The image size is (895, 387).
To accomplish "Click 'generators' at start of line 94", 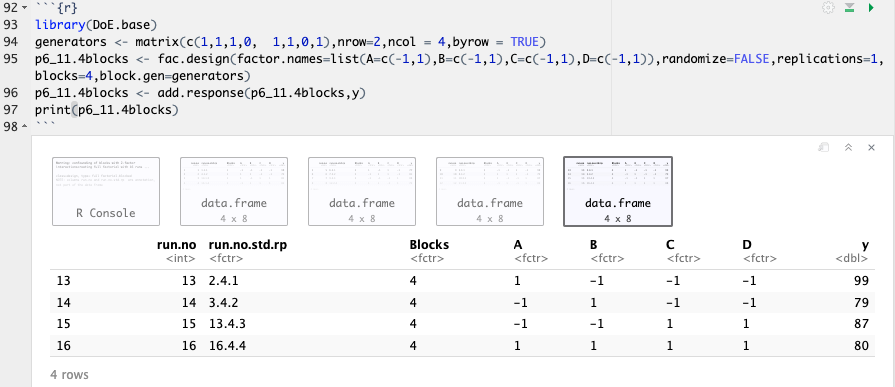I will pos(71,42).
